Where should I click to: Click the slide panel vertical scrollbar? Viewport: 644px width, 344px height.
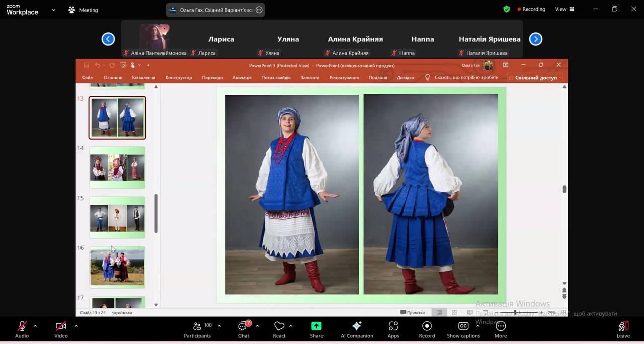point(156,214)
